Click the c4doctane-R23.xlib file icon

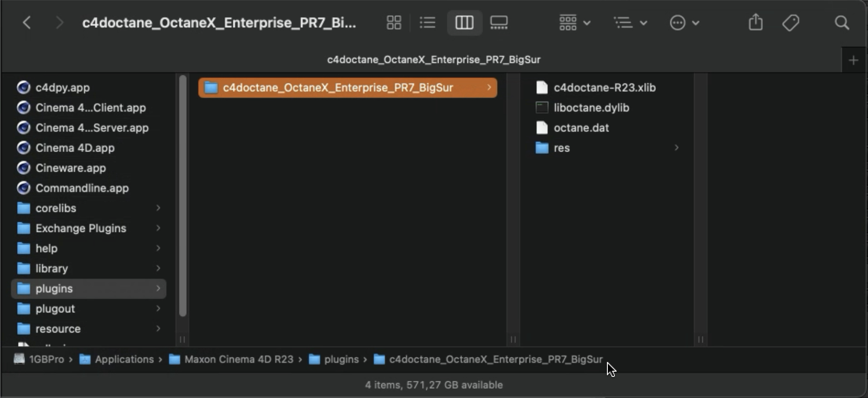(x=542, y=87)
